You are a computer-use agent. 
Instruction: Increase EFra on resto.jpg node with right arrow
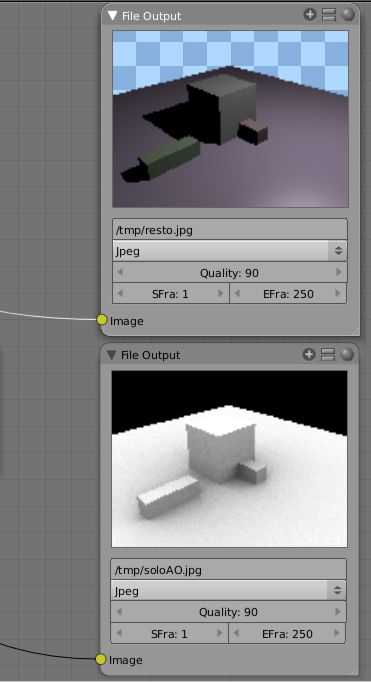[338, 294]
